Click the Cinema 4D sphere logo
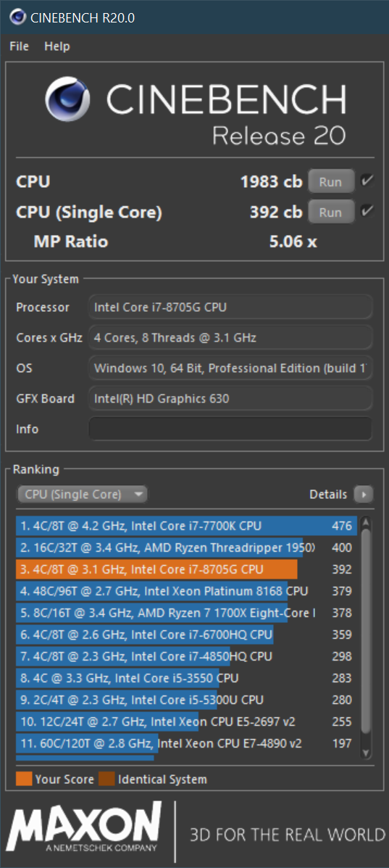The image size is (389, 868). (68, 99)
